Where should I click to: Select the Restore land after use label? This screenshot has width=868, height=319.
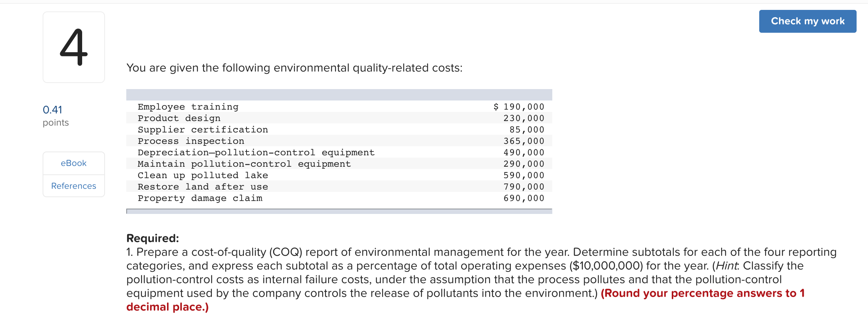[x=203, y=187]
